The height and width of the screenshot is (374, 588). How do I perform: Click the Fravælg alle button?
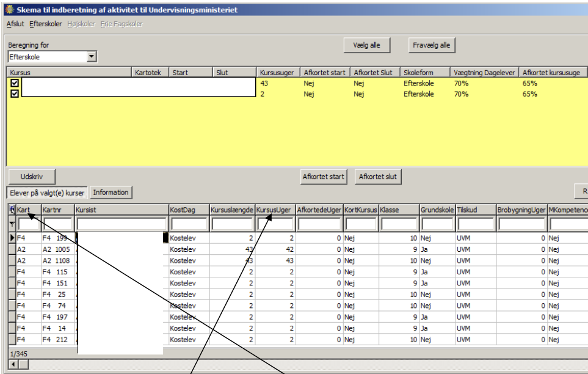tap(431, 45)
